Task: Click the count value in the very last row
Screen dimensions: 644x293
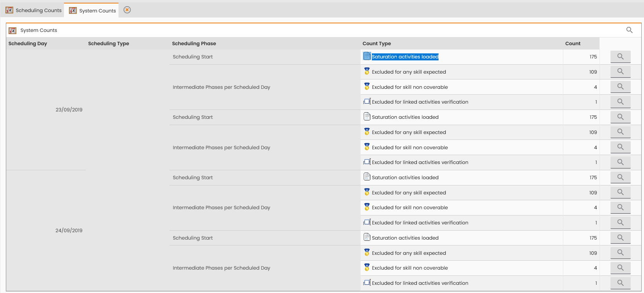Action: (x=596, y=283)
